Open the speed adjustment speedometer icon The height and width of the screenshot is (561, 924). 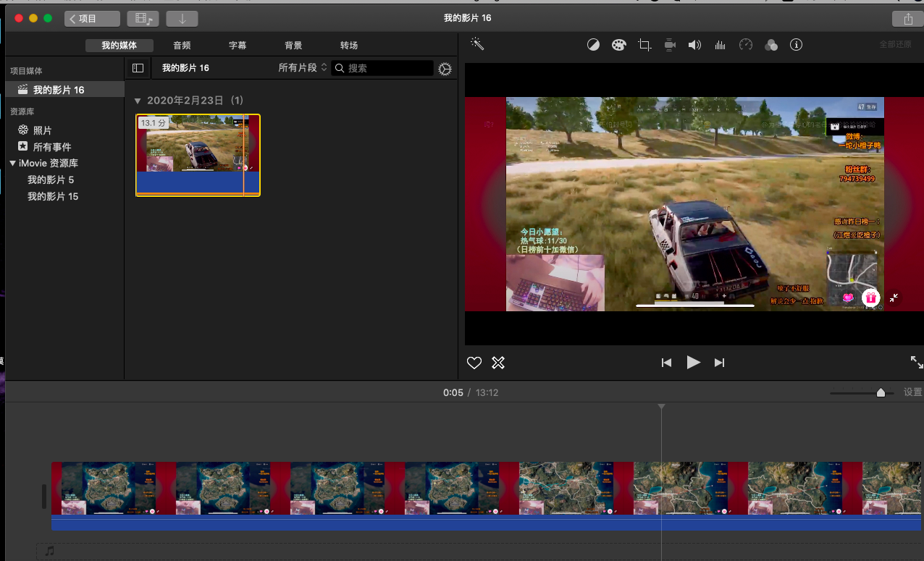point(746,45)
